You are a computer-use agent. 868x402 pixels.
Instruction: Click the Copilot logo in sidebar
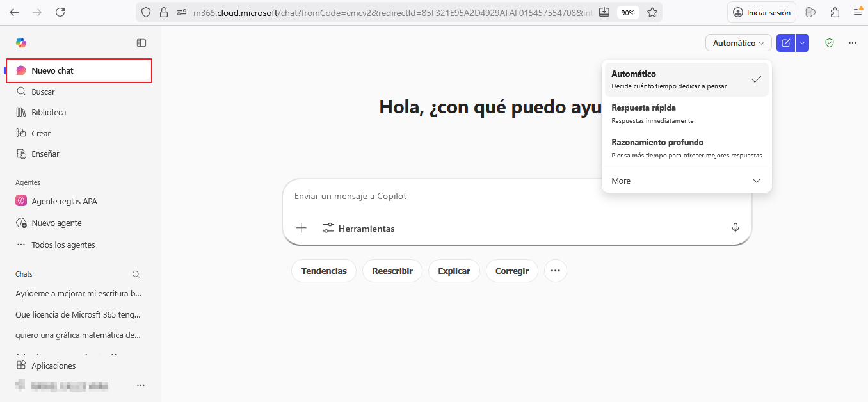point(21,43)
